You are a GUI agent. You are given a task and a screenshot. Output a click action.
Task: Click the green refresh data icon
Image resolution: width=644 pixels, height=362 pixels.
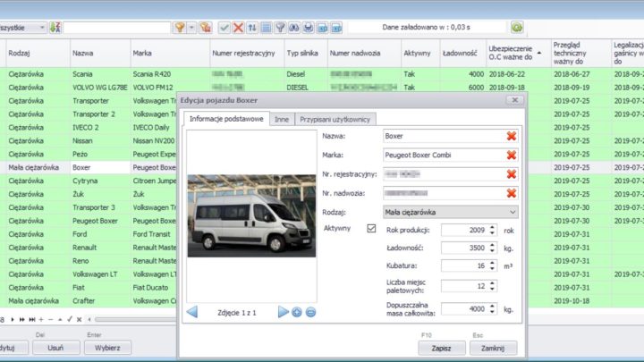[x=517, y=28]
